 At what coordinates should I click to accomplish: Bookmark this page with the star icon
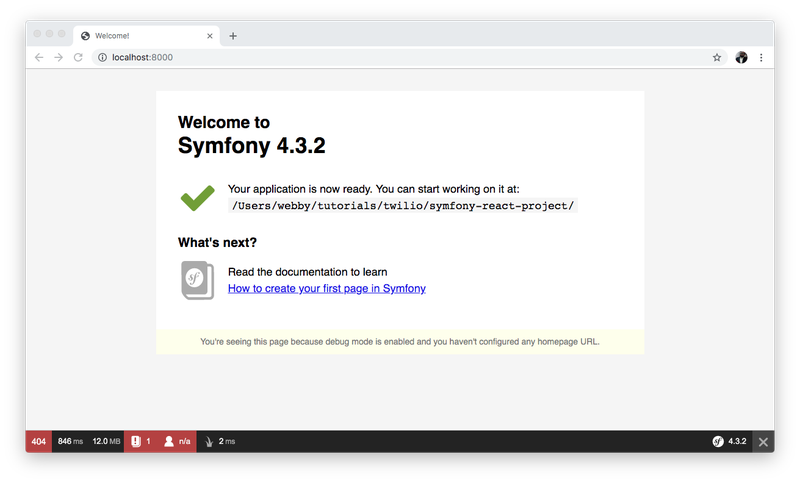click(x=717, y=57)
